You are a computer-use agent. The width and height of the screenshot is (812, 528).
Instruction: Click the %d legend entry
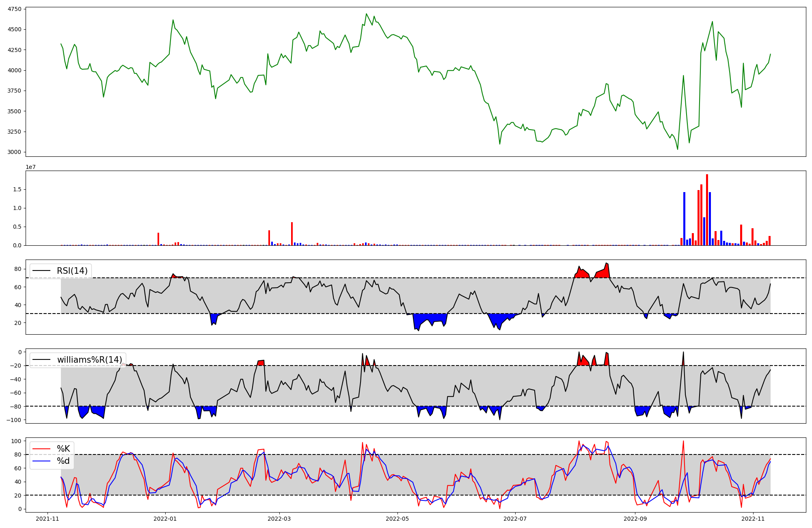pos(63,461)
